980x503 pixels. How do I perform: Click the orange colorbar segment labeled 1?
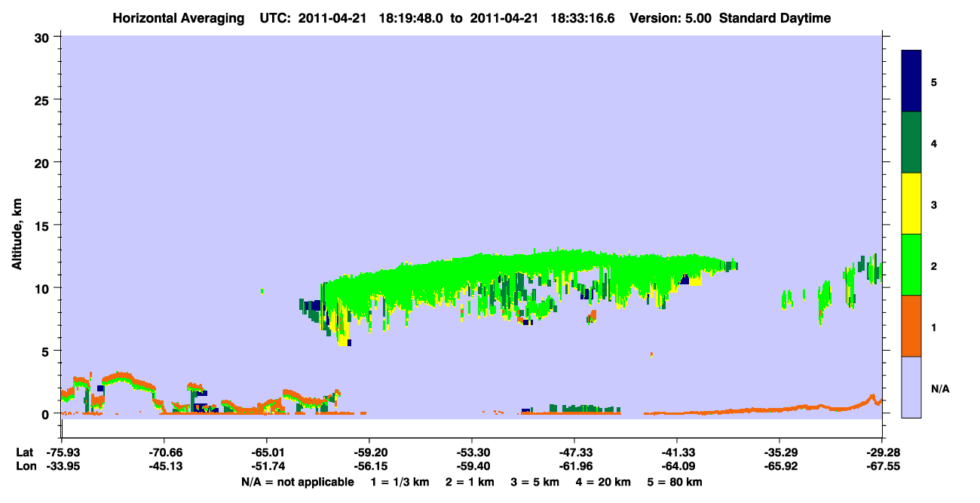tap(911, 326)
